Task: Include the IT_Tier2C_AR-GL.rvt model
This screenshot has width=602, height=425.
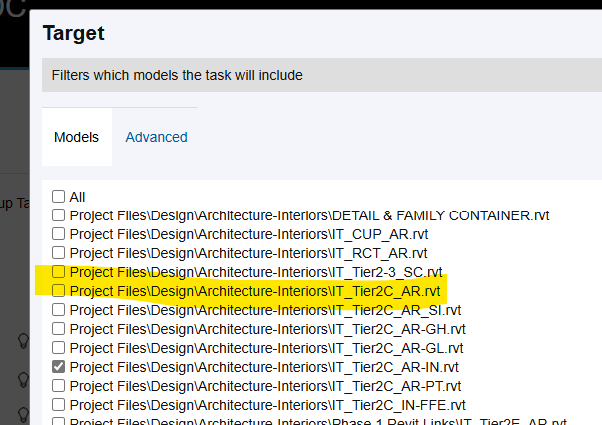Action: click(59, 348)
